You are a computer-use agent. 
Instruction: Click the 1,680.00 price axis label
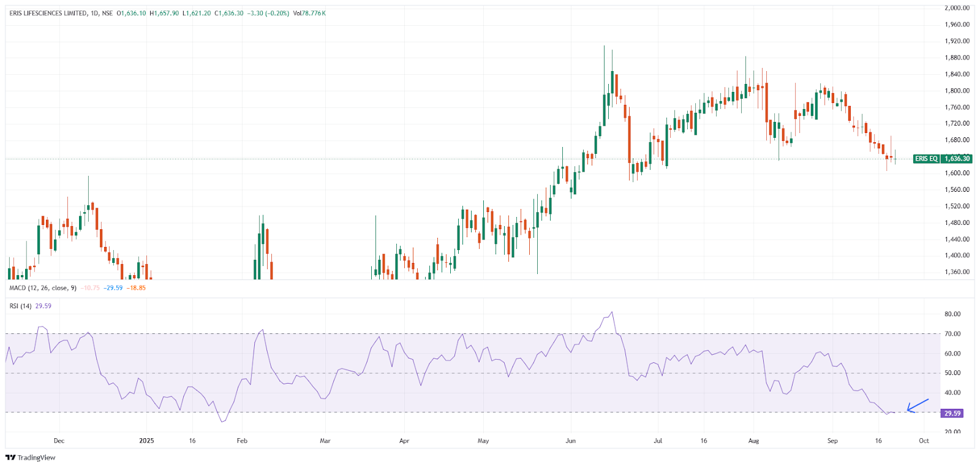coord(957,140)
